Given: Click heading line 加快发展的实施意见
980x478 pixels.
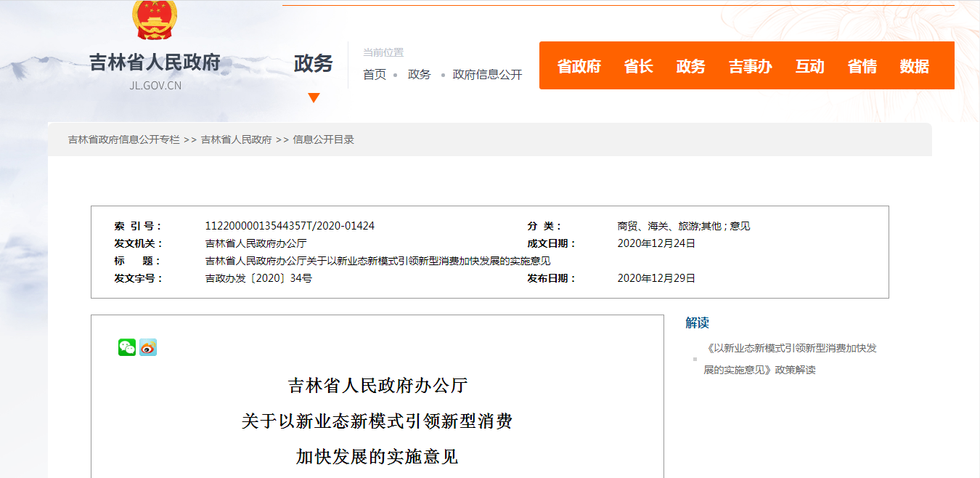Looking at the screenshot, I should click(x=377, y=456).
